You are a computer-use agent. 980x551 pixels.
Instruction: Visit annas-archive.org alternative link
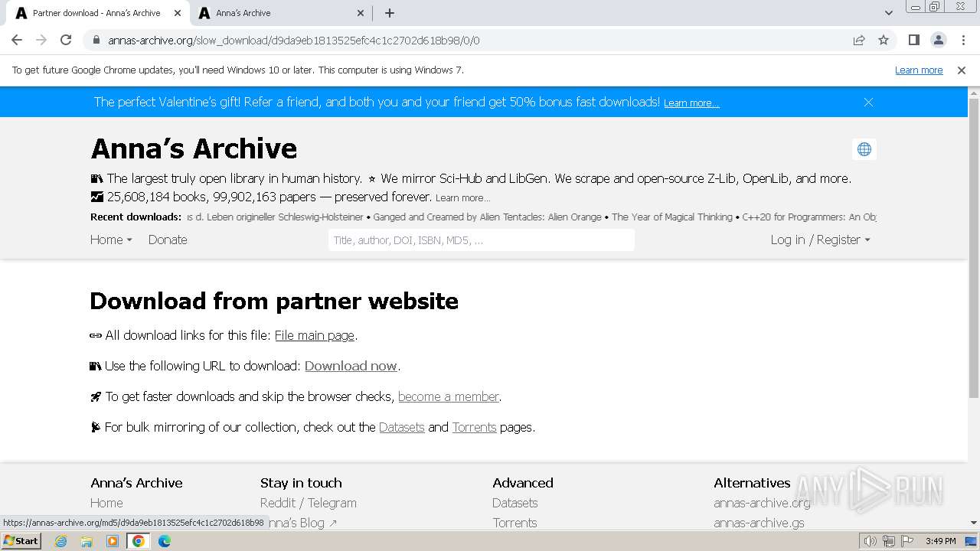pos(762,503)
